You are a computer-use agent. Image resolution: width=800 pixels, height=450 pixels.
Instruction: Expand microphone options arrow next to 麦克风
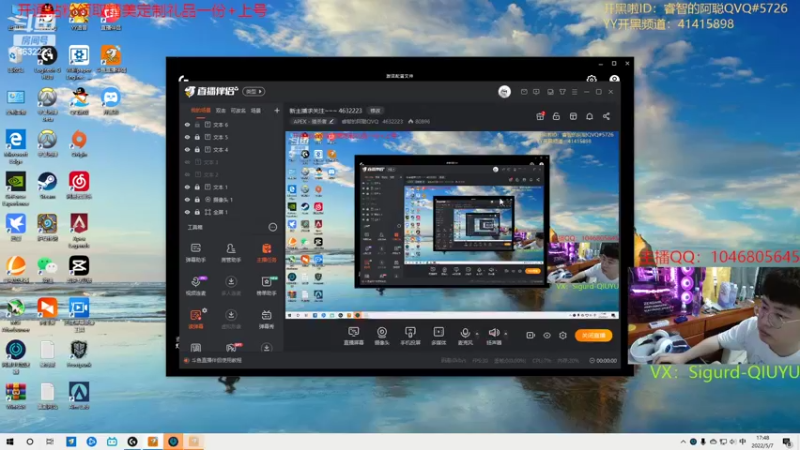[477, 334]
